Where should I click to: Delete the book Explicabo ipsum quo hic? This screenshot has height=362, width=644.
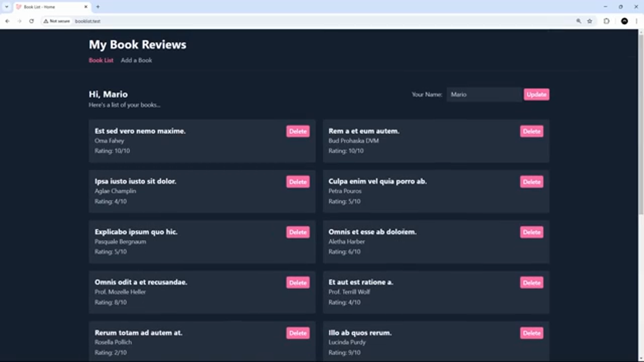click(x=298, y=232)
